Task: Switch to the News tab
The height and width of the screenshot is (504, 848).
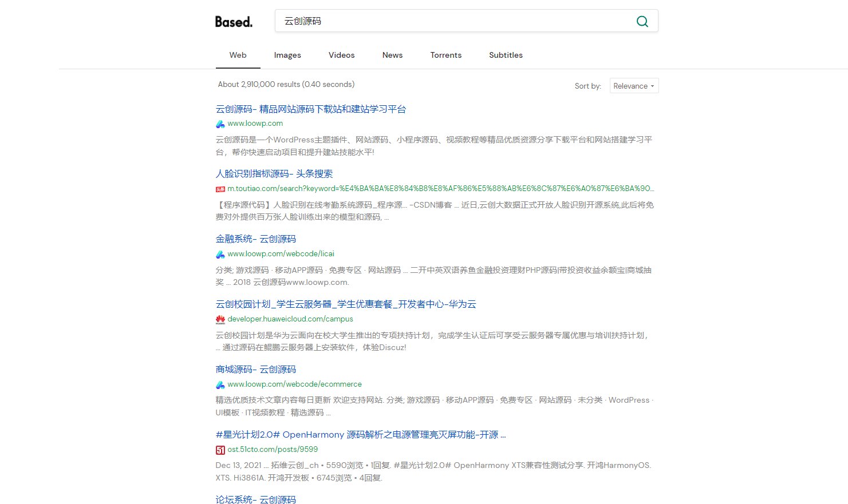Action: 392,55
